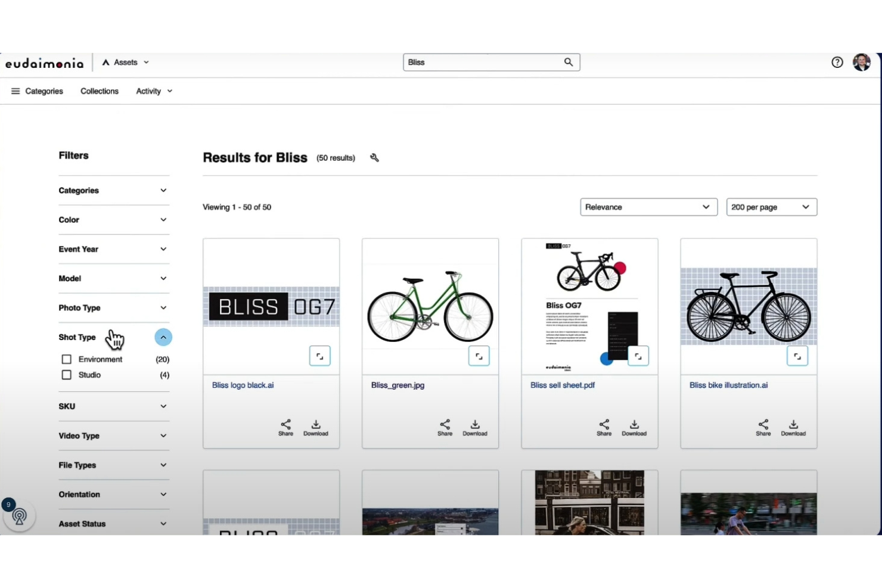Viewport: 882px width, 588px height.
Task: Download Bliss bike illustration.ai
Action: 793,428
